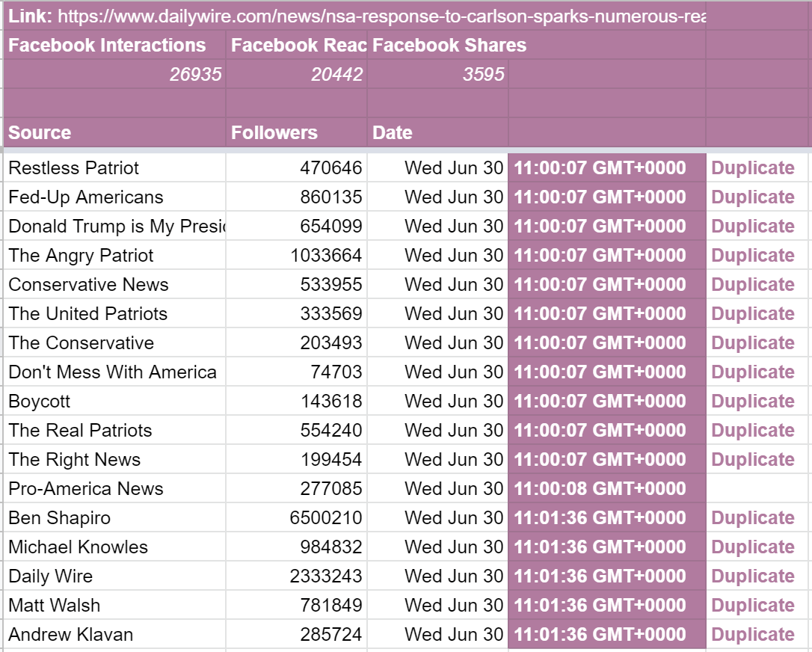Click the dailywire.com link cell
Image resolution: width=812 pixels, height=652 pixels.
[354, 16]
